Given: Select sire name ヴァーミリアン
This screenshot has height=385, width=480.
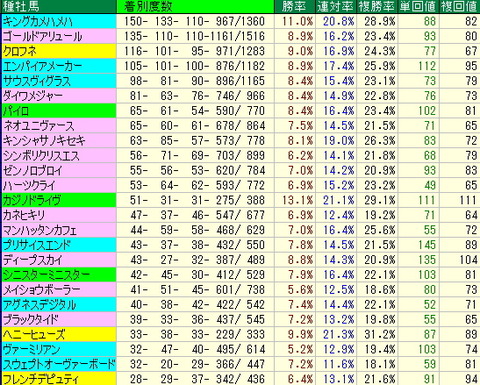Looking at the screenshot, I should pyautogui.click(x=31, y=349).
